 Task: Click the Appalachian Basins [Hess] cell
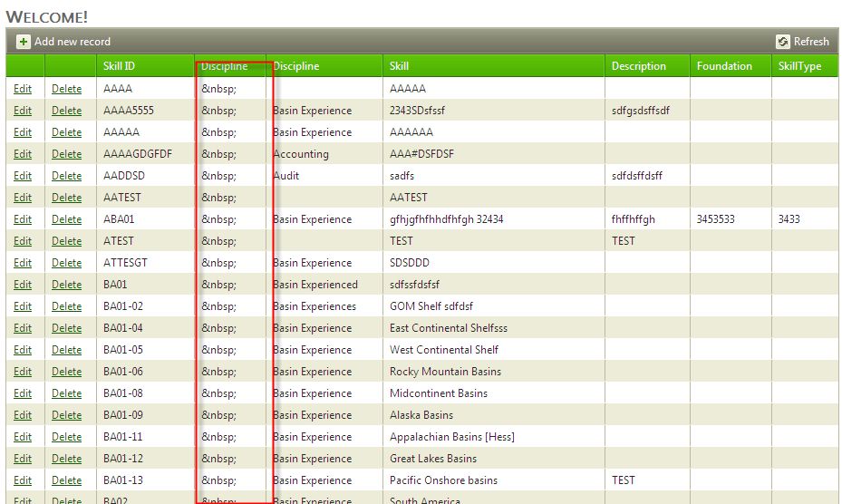(x=452, y=437)
